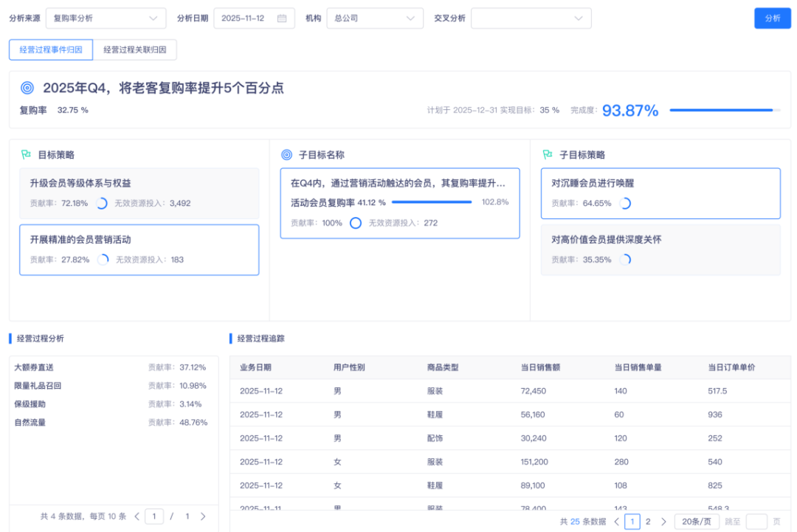
Task: Open the 20条/页 page size selector
Action: pos(697,521)
